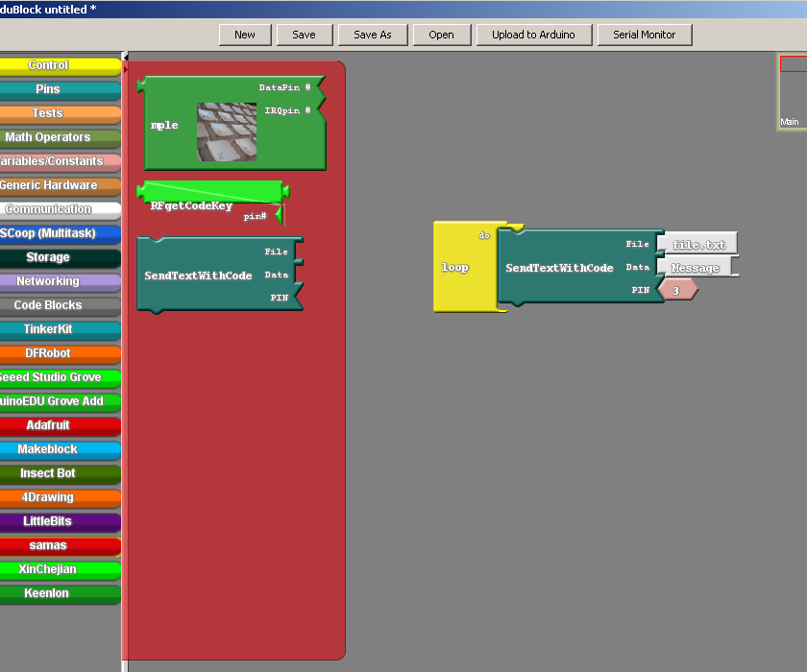
Task: Open the Networking block drawer
Action: click(60, 281)
